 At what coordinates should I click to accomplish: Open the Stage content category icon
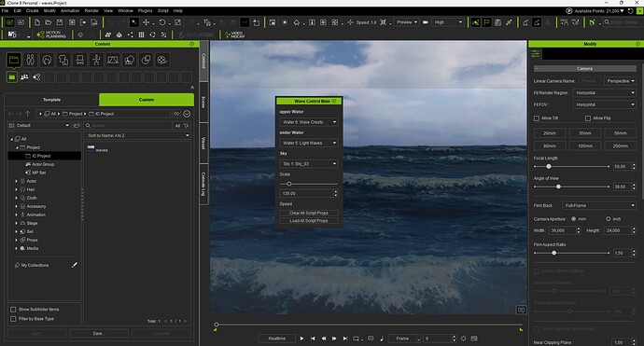(113, 60)
